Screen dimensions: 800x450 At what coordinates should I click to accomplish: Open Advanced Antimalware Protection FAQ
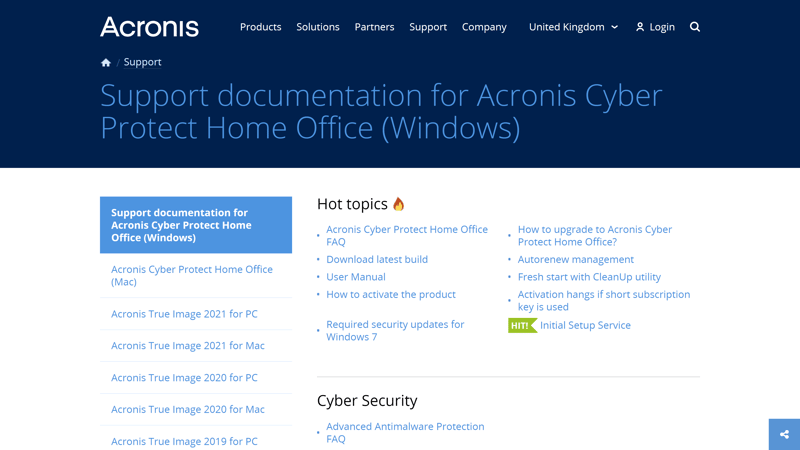pos(405,433)
